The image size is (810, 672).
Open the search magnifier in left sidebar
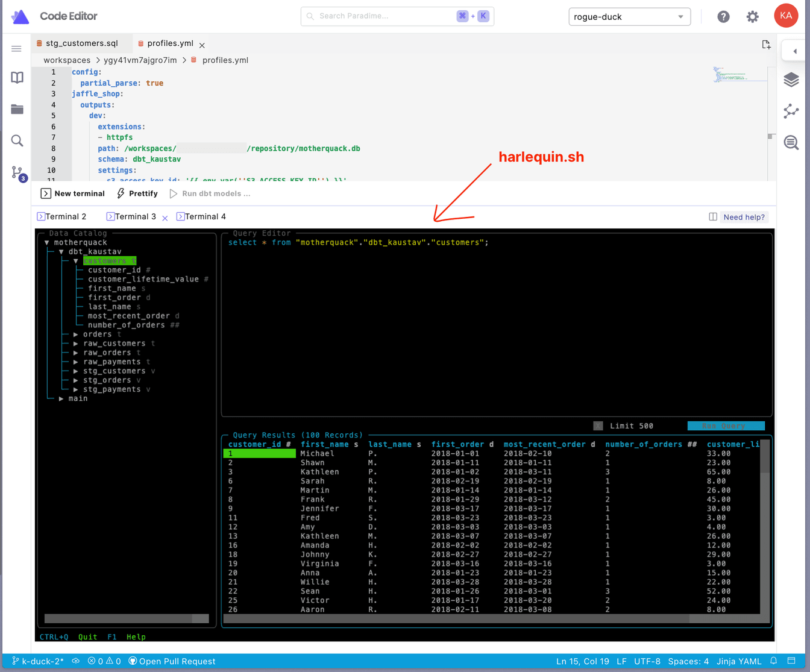click(17, 140)
